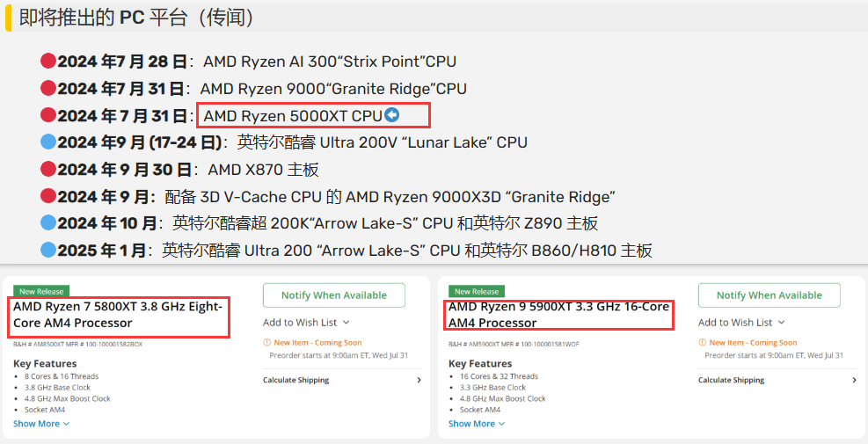Click the date 2024 年 7 月 28 日

coord(122,62)
